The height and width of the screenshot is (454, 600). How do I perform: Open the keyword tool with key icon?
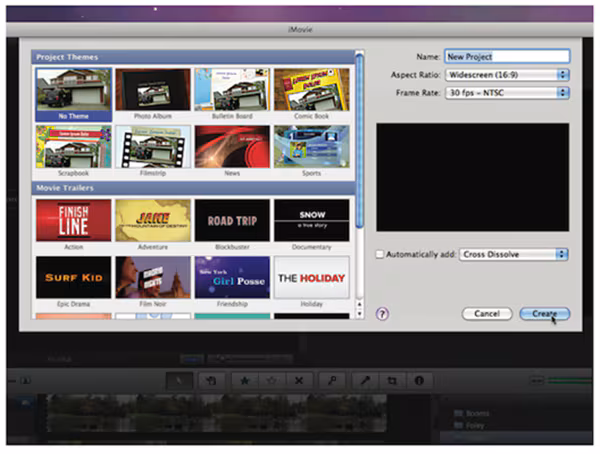click(x=332, y=381)
